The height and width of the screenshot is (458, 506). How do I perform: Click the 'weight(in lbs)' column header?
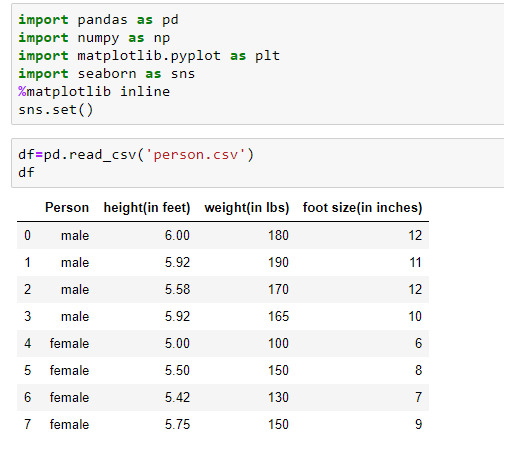pos(247,208)
